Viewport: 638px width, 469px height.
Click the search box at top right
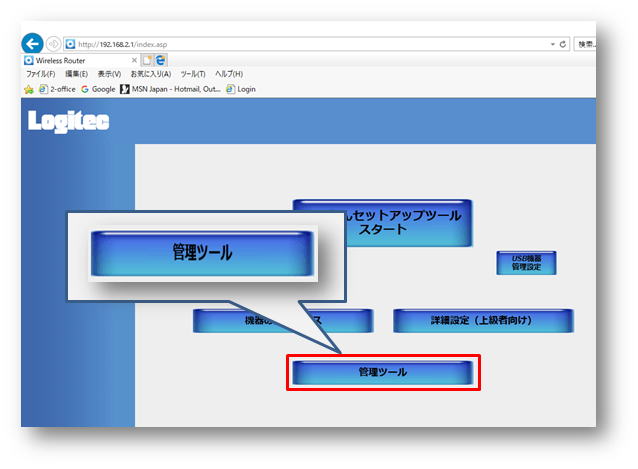pyautogui.click(x=586, y=44)
